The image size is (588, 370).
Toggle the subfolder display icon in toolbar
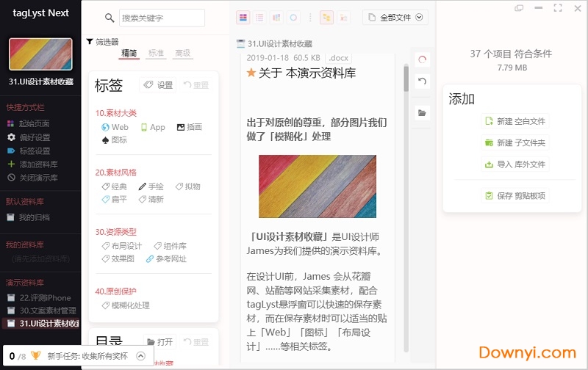(x=326, y=18)
